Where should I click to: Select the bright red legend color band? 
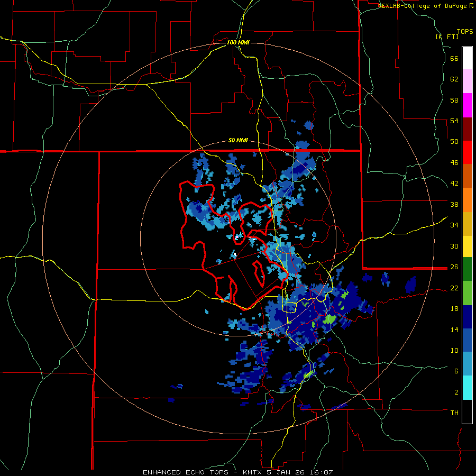(x=467, y=152)
